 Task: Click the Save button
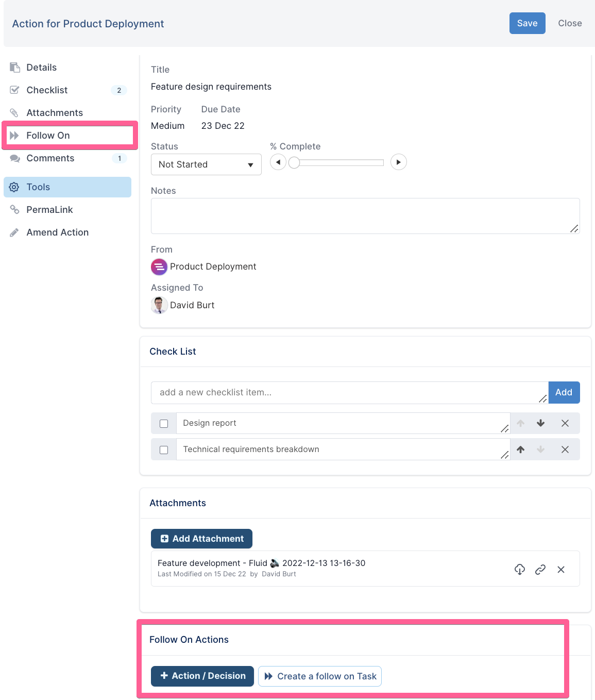527,23
